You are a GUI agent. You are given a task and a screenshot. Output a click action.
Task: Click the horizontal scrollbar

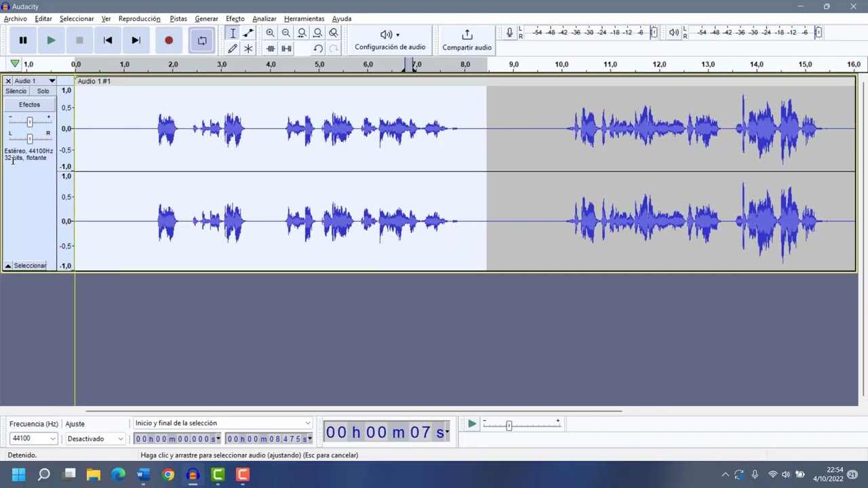click(353, 411)
